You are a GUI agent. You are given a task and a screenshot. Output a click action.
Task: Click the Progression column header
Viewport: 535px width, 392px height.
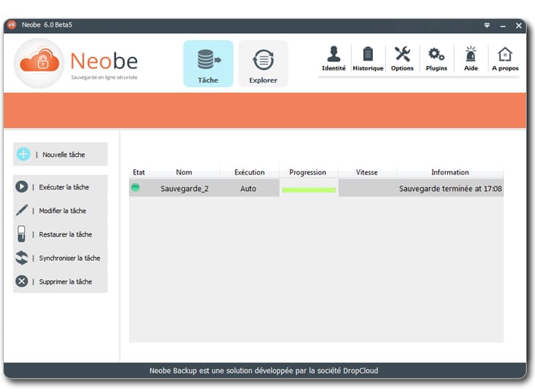(x=308, y=172)
